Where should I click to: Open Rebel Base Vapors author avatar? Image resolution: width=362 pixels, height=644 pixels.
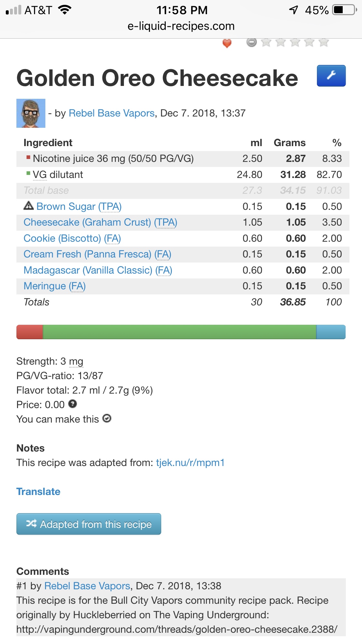(x=31, y=113)
